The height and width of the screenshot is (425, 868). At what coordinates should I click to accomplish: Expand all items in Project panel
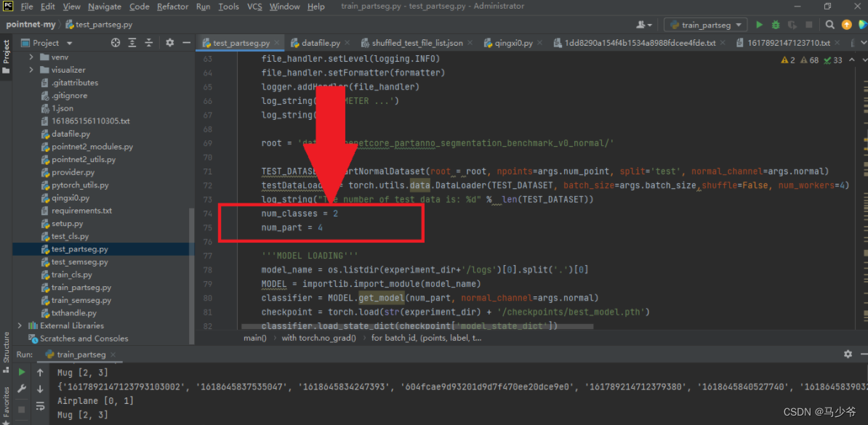(132, 43)
